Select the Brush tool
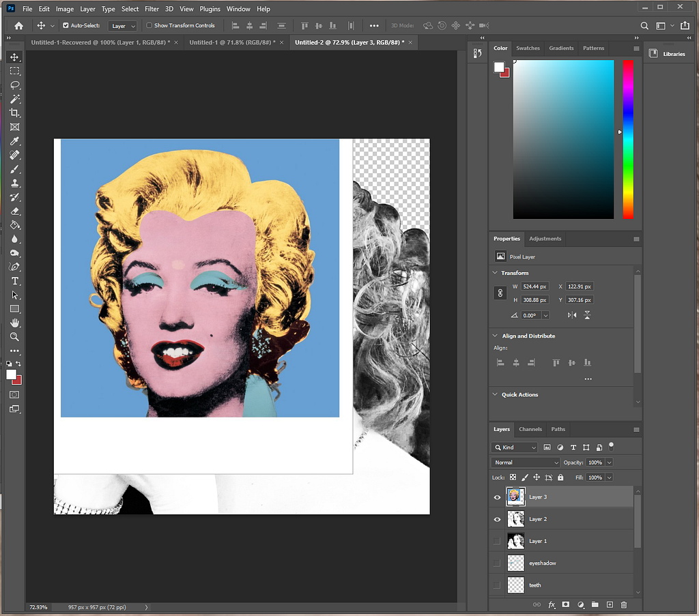 click(x=15, y=168)
